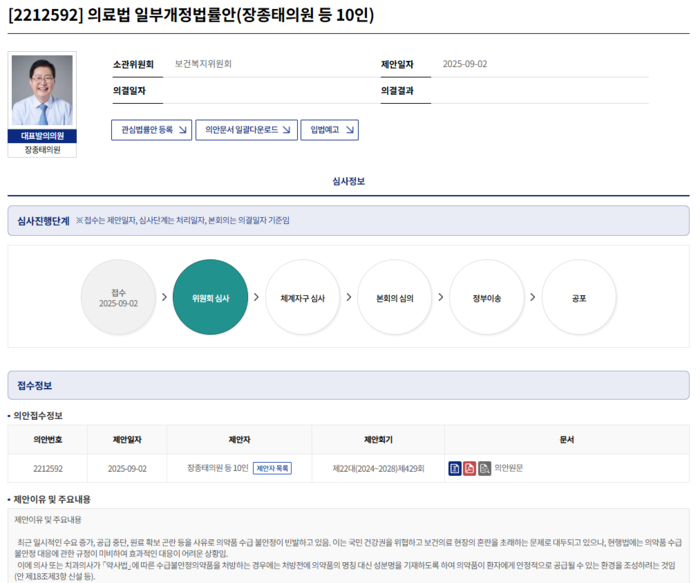Viewport: 700px width, 583px height.
Task: Select the highlighted 위원회 심사 stage circle
Action: [x=210, y=298]
